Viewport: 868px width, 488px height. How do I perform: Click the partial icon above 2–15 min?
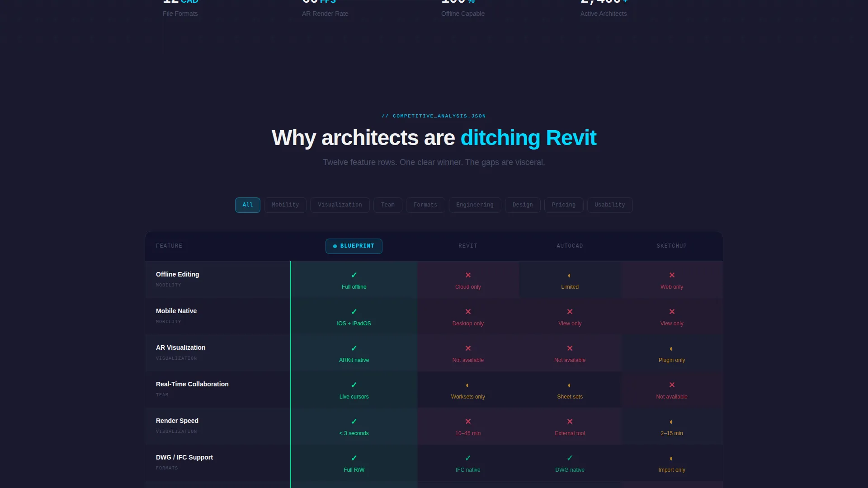(x=671, y=422)
